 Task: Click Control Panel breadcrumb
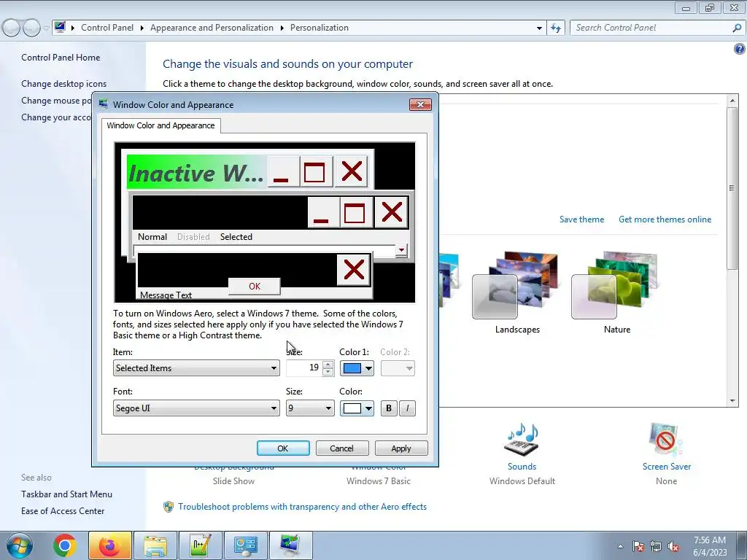point(107,28)
